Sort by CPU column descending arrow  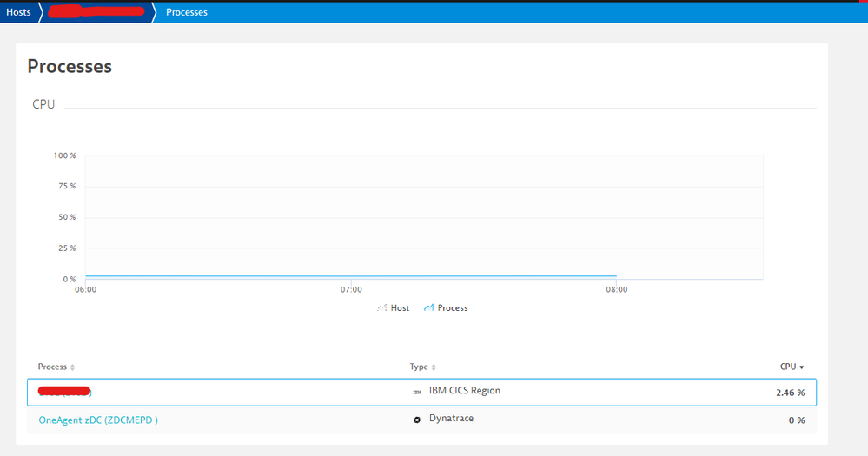(x=801, y=367)
